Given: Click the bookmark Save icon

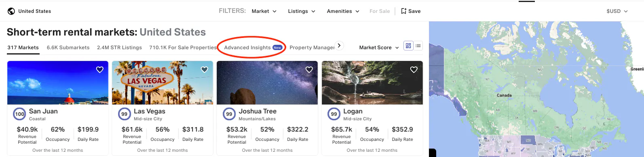Looking at the screenshot, I should click(x=403, y=11).
